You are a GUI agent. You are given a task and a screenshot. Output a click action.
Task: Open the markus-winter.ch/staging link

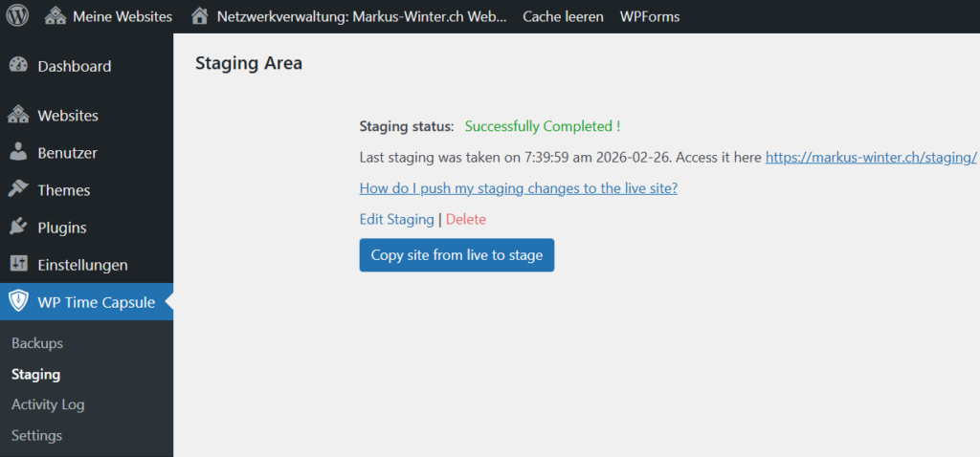coord(870,158)
